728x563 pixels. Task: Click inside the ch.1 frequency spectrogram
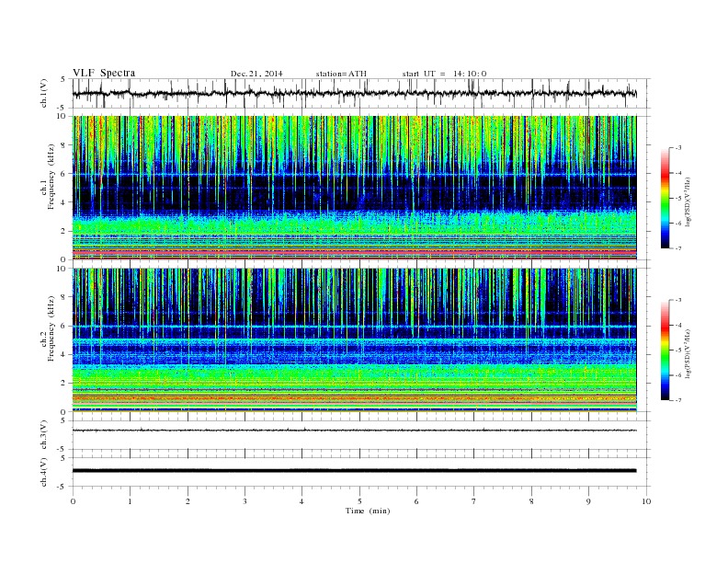pyautogui.click(x=354, y=188)
